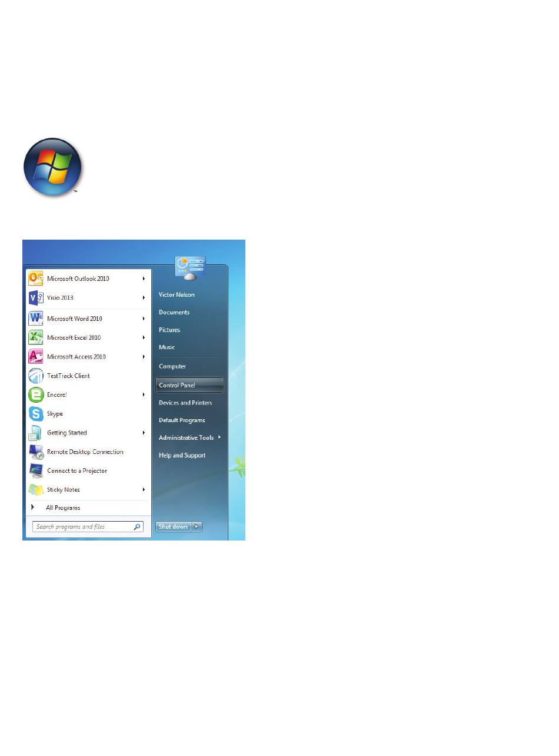The height and width of the screenshot is (756, 559).
Task: Expand the Sticky Notes submenu arrow
Action: [x=144, y=489]
